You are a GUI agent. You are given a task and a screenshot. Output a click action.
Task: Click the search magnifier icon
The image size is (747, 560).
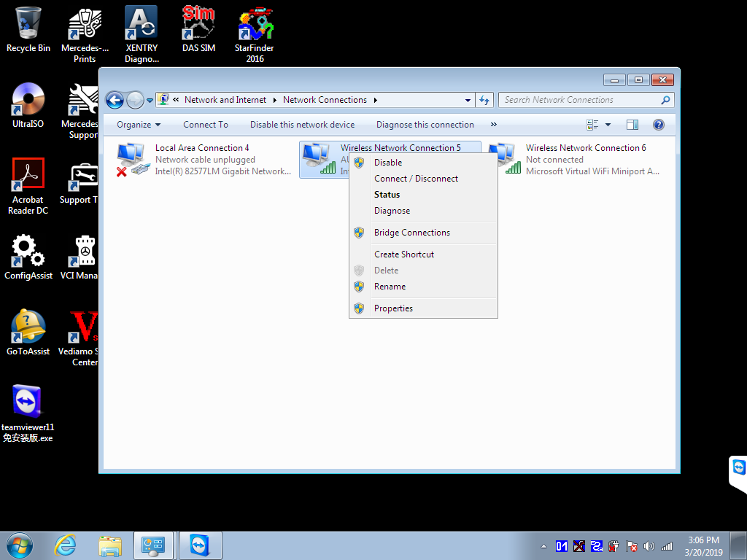[665, 100]
